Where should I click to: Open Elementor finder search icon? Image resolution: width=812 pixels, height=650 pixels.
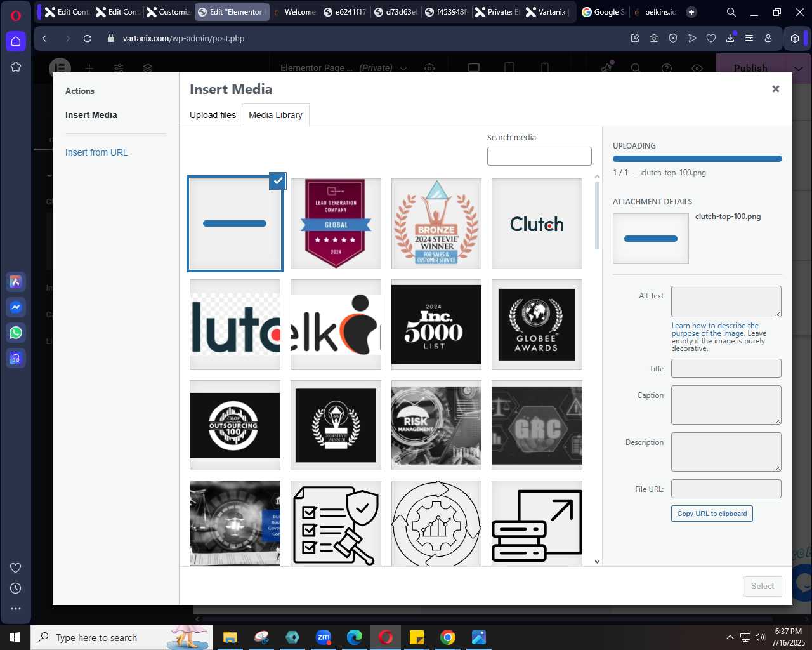[636, 68]
